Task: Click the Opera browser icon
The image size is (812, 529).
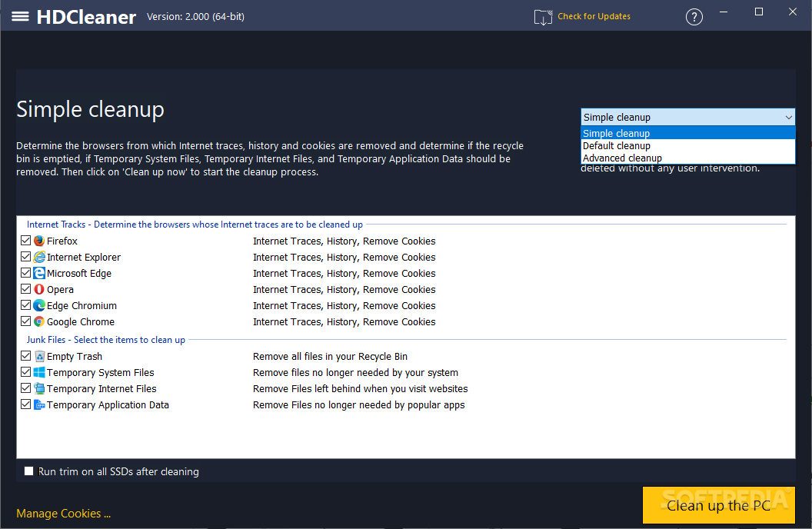Action: 39,289
